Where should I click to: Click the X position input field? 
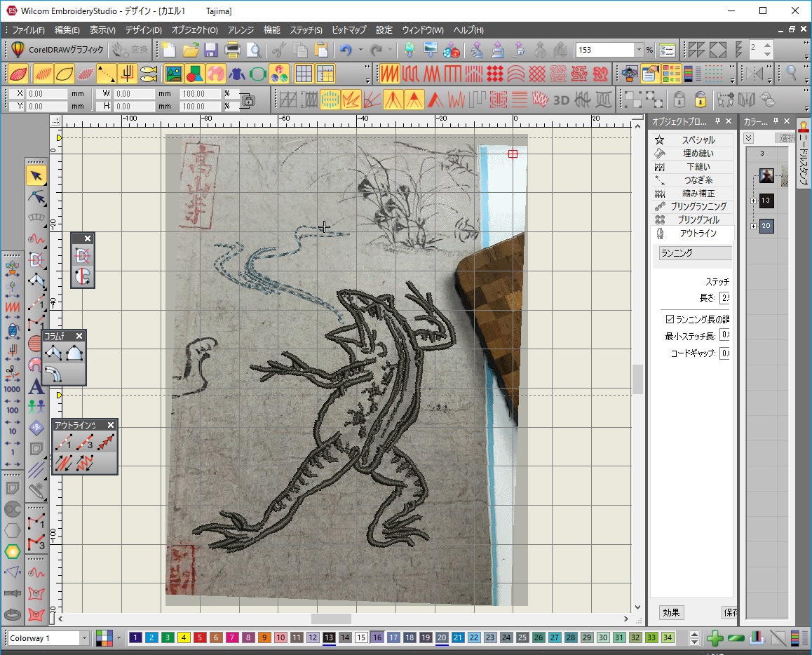(x=46, y=94)
